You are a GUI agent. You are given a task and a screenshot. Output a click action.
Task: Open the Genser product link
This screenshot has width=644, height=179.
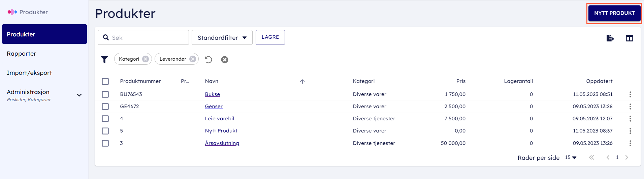[214, 107]
